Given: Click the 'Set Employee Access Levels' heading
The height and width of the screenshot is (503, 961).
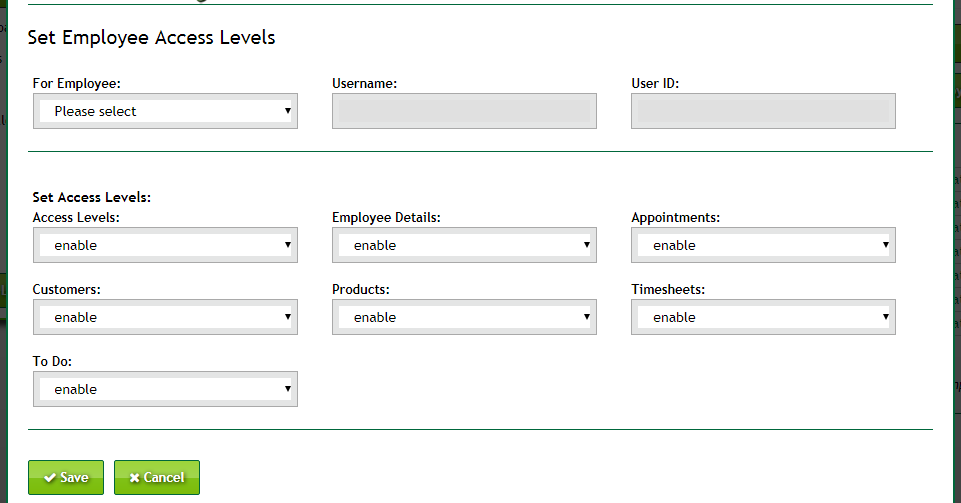Looking at the screenshot, I should click(x=151, y=38).
